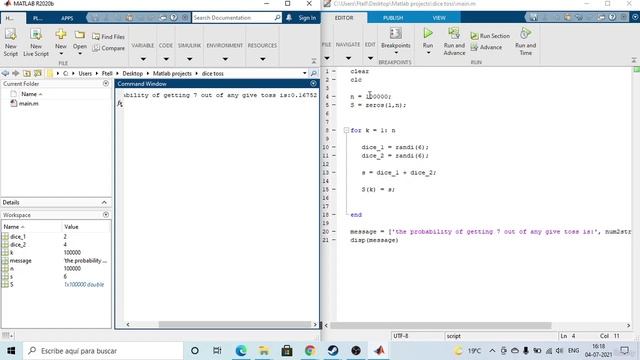Go up one folder level
This screenshot has height=360, width=640.
tap(27, 73)
